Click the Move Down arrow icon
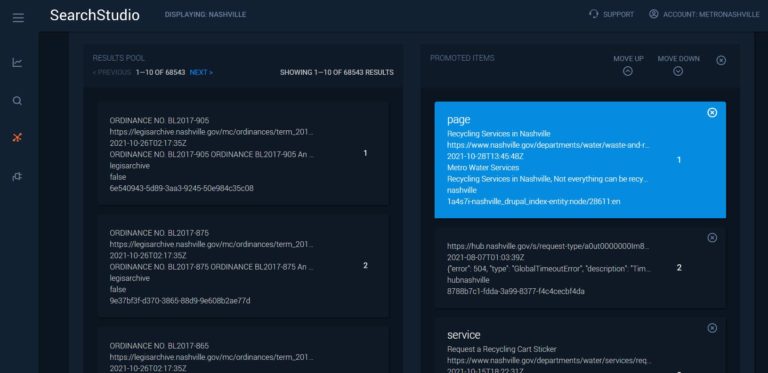768x373 pixels. (x=678, y=71)
